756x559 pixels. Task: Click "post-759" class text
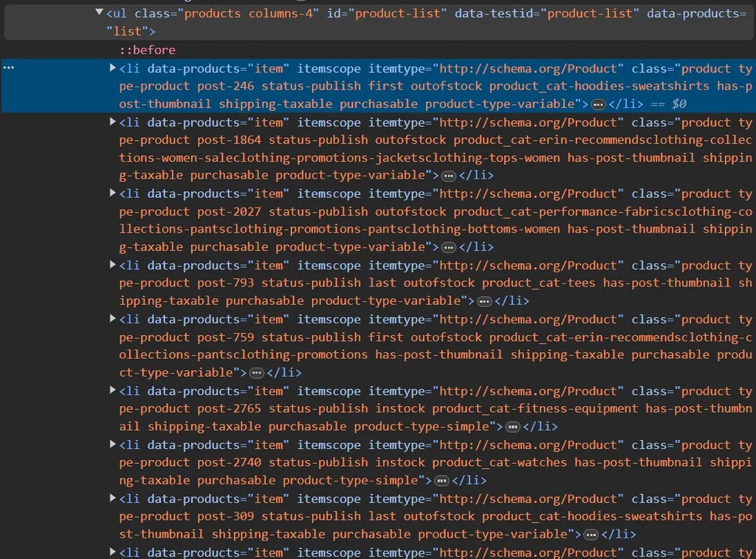[x=226, y=337]
